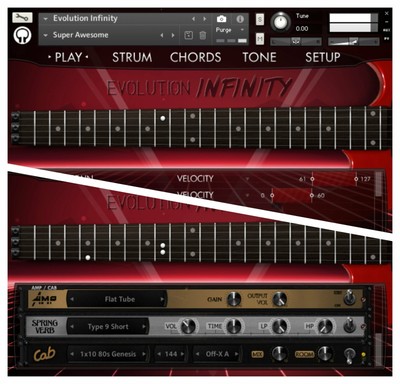
Task: Open the Evolution Infinity instrument dropdown arrow
Action: pos(46,19)
